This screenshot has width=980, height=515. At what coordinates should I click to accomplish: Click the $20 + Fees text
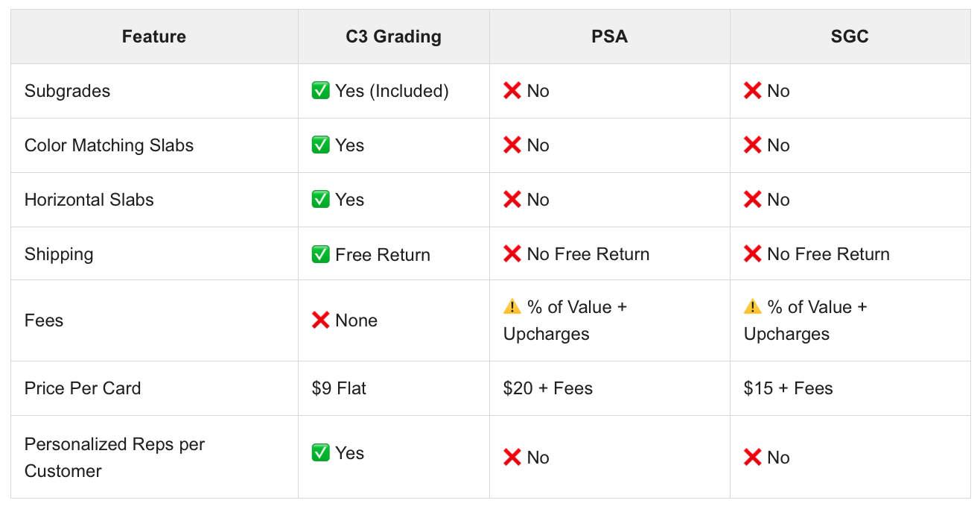pyautogui.click(x=548, y=388)
